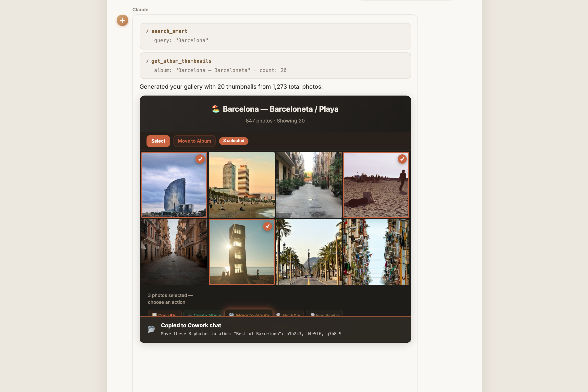Click the Create Album action
The width and height of the screenshot is (588, 392).
click(x=204, y=314)
